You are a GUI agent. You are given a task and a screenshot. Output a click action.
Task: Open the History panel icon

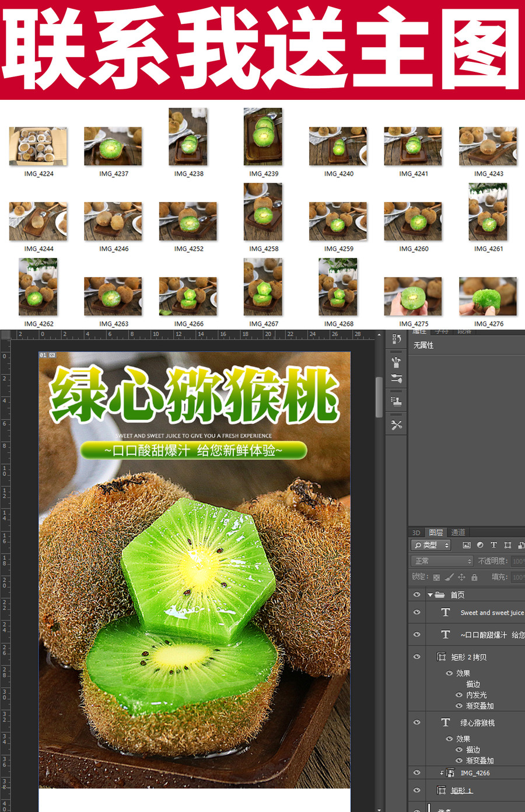click(x=397, y=339)
